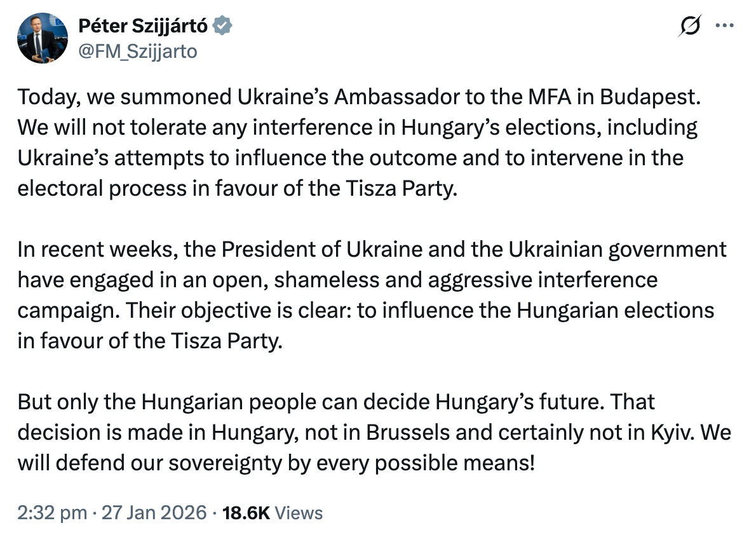
Task: Click the phrase Hungarian elections
Action: click(x=615, y=310)
